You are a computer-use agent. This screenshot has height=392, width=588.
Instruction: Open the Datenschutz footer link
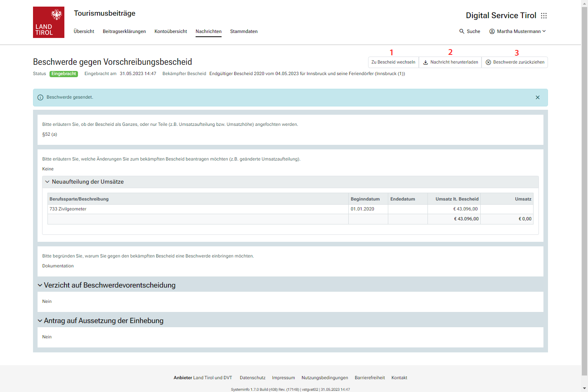point(253,378)
